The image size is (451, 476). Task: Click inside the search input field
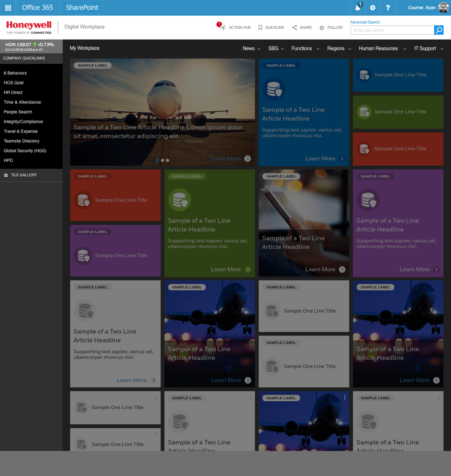tap(392, 30)
